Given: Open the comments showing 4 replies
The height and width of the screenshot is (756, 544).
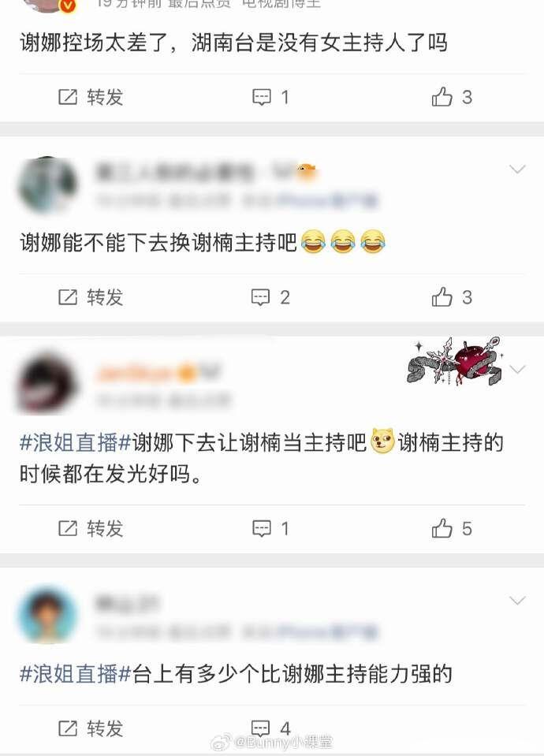Looking at the screenshot, I should pyautogui.click(x=270, y=728).
